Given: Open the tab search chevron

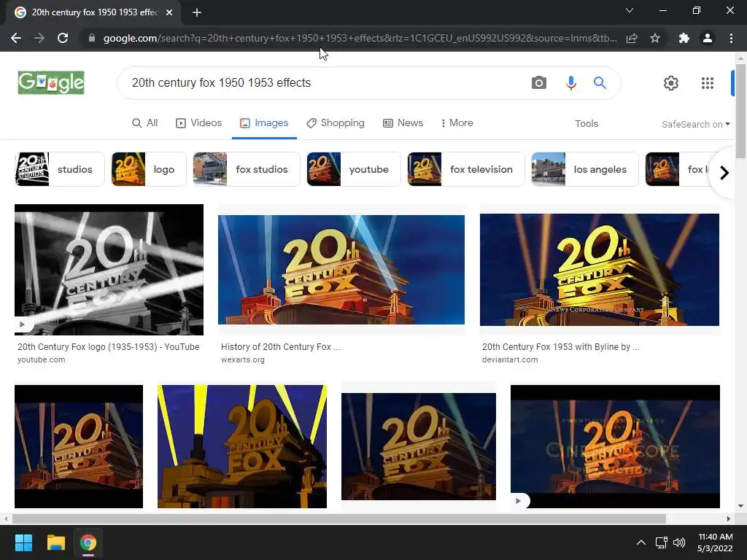Looking at the screenshot, I should coord(630,10).
